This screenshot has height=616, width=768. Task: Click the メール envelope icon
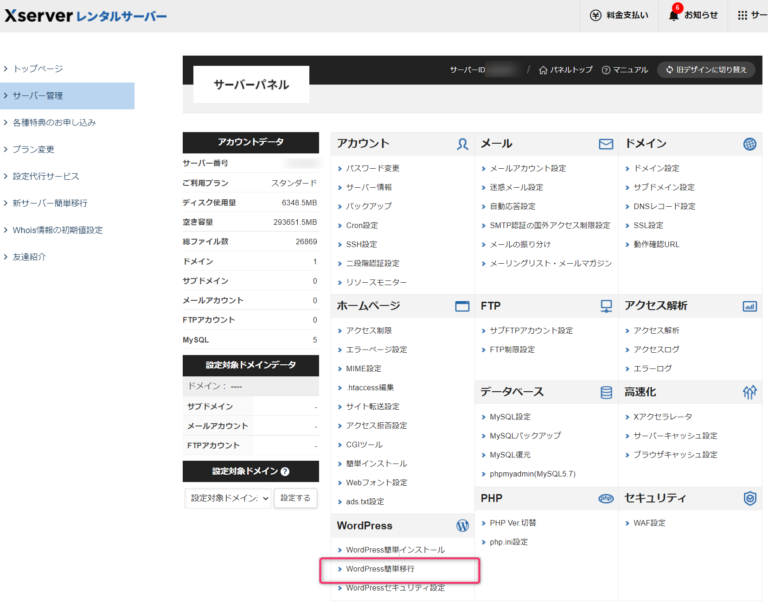click(606, 144)
